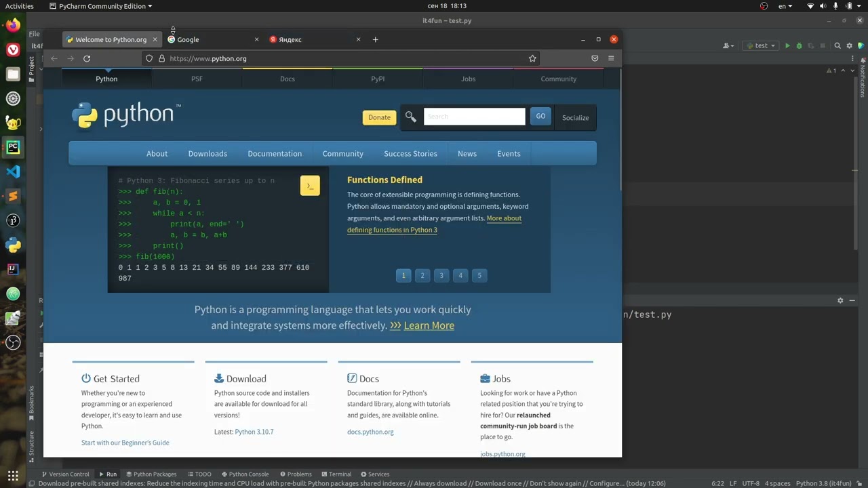Viewport: 868px width, 488px height.
Task: Click the PyPI top navigation tab
Action: (378, 79)
